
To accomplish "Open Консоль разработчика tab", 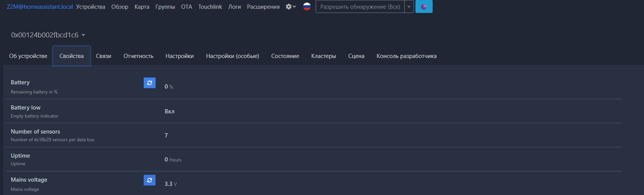I will 407,56.
